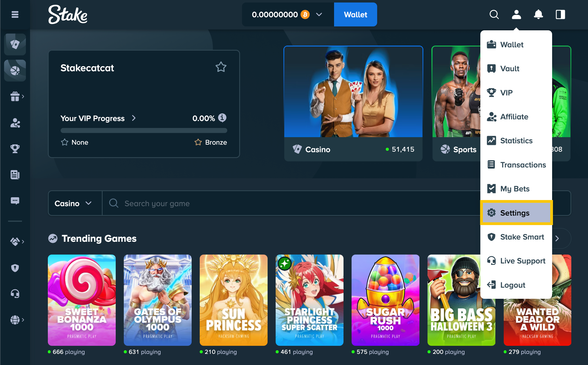The height and width of the screenshot is (365, 588).
Task: Open the globe language icon in sidebar
Action: pos(15,320)
